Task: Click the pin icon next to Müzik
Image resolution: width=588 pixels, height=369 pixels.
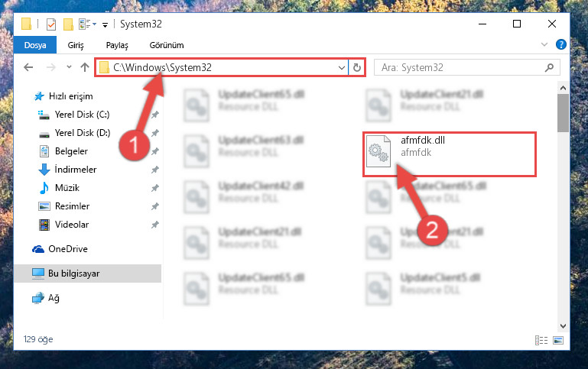Action: (155, 188)
